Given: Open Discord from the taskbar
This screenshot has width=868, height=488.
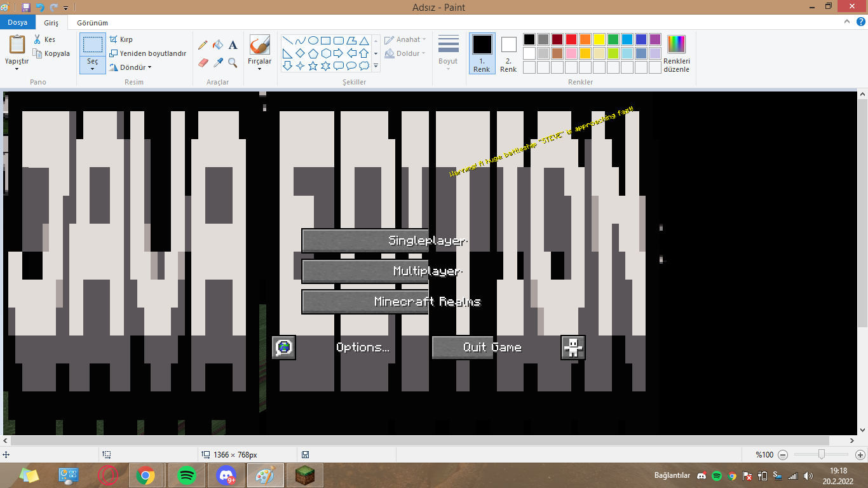Looking at the screenshot, I should click(227, 475).
